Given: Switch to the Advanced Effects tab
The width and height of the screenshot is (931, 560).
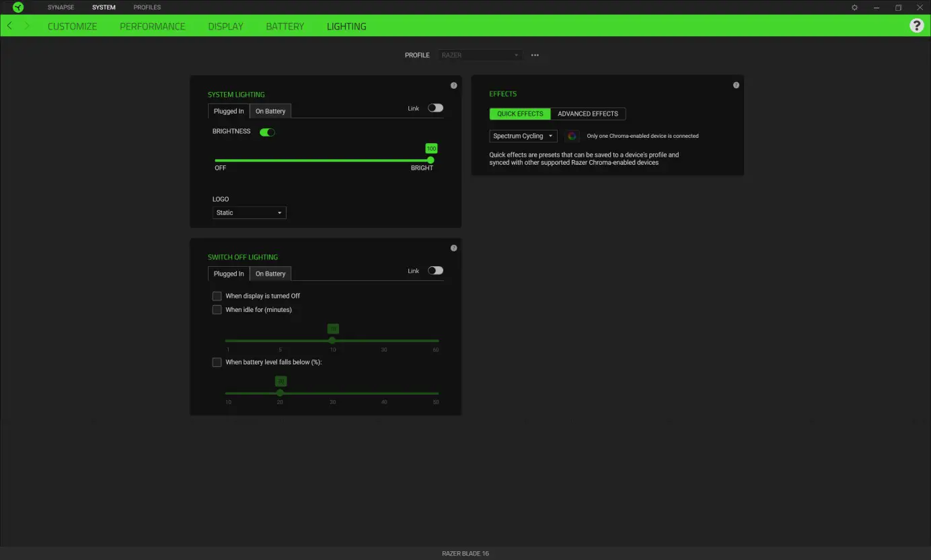Looking at the screenshot, I should pos(588,114).
